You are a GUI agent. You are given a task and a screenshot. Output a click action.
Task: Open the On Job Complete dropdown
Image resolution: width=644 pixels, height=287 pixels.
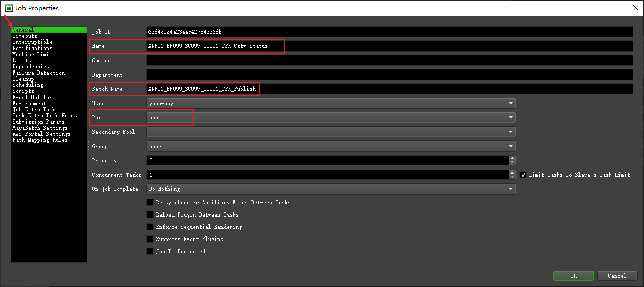(x=511, y=189)
